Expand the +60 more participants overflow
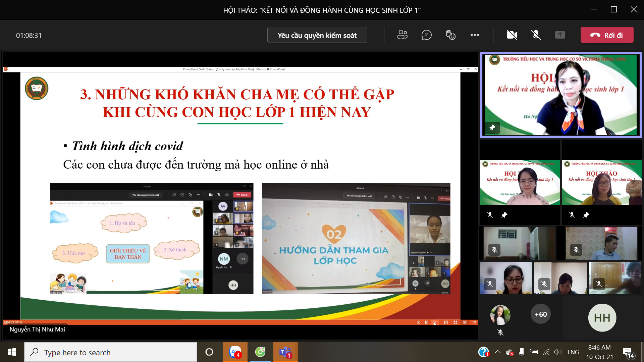Screen dimensions: 644x362 tap(540, 314)
